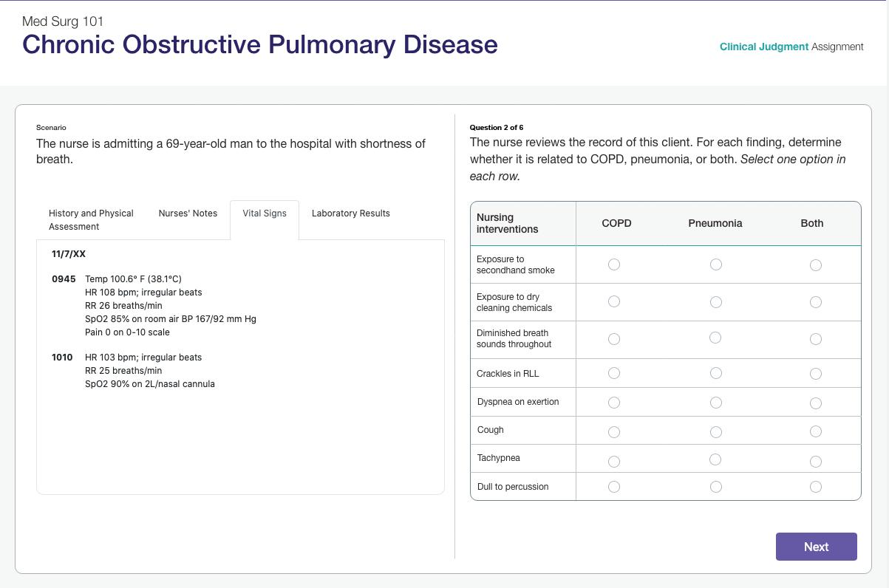Image resolution: width=889 pixels, height=588 pixels.
Task: Click the Next button
Action: (x=816, y=547)
